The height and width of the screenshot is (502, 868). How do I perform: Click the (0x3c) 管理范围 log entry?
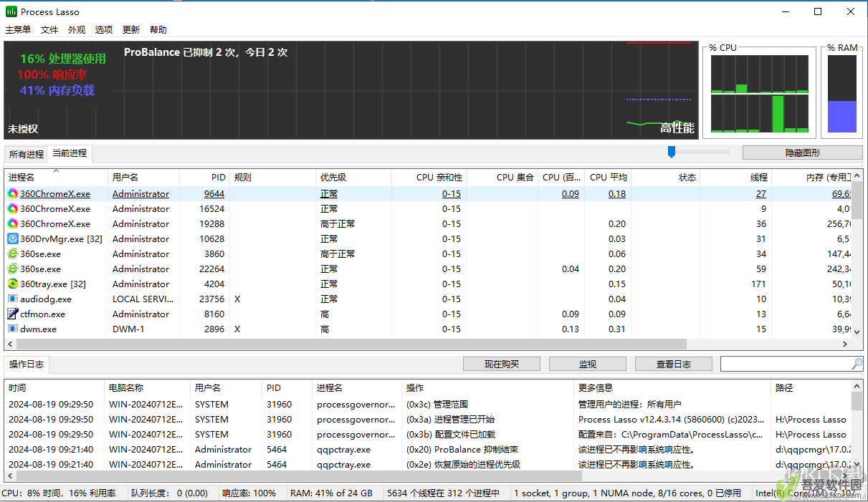click(x=428, y=404)
